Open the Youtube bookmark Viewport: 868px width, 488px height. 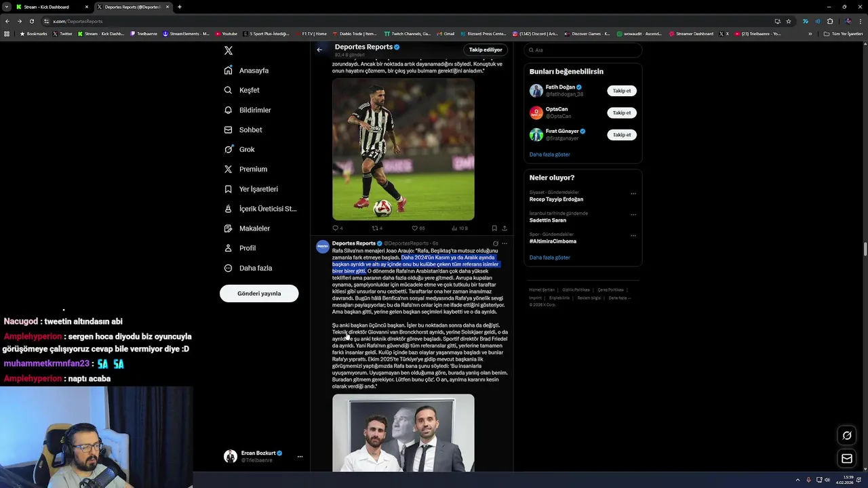coord(226,34)
